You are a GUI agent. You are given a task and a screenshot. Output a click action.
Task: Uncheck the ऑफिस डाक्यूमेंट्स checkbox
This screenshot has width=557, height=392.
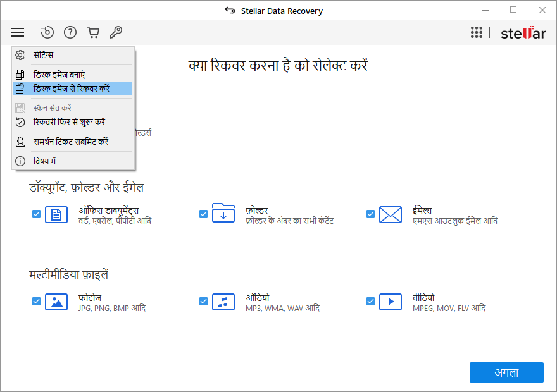(36, 214)
